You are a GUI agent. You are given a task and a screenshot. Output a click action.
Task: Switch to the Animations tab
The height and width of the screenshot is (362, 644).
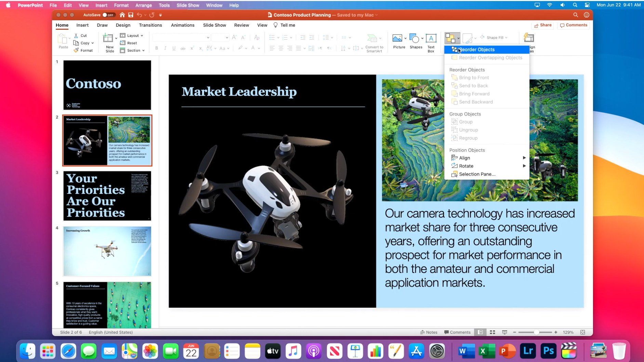pos(183,25)
